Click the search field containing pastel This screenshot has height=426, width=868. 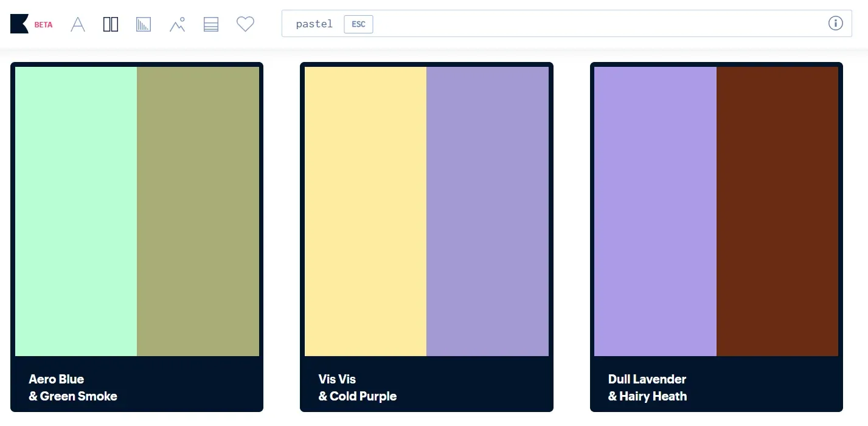point(547,24)
